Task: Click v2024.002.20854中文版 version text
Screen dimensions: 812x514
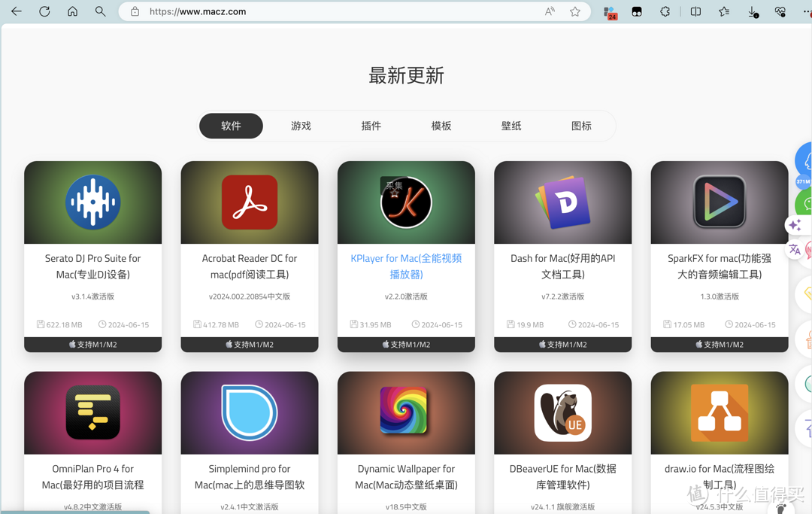Action: (250, 297)
